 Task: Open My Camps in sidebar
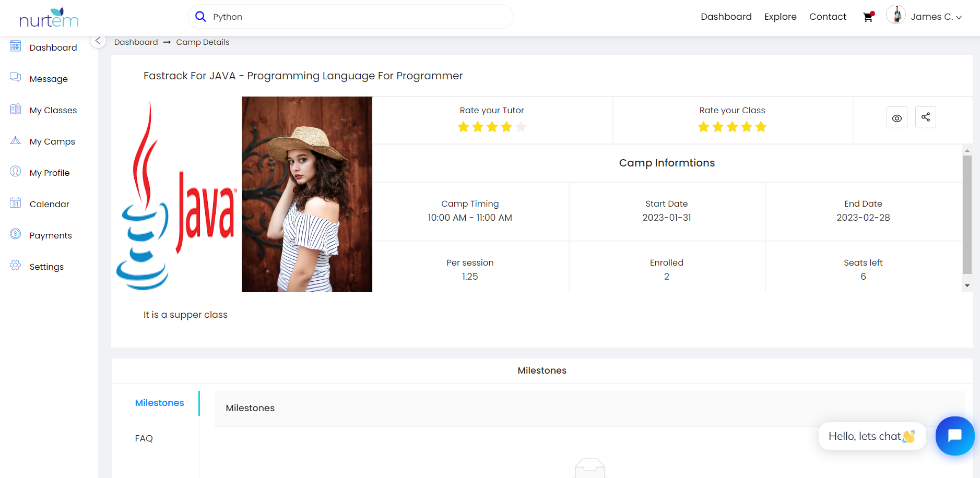pos(52,141)
